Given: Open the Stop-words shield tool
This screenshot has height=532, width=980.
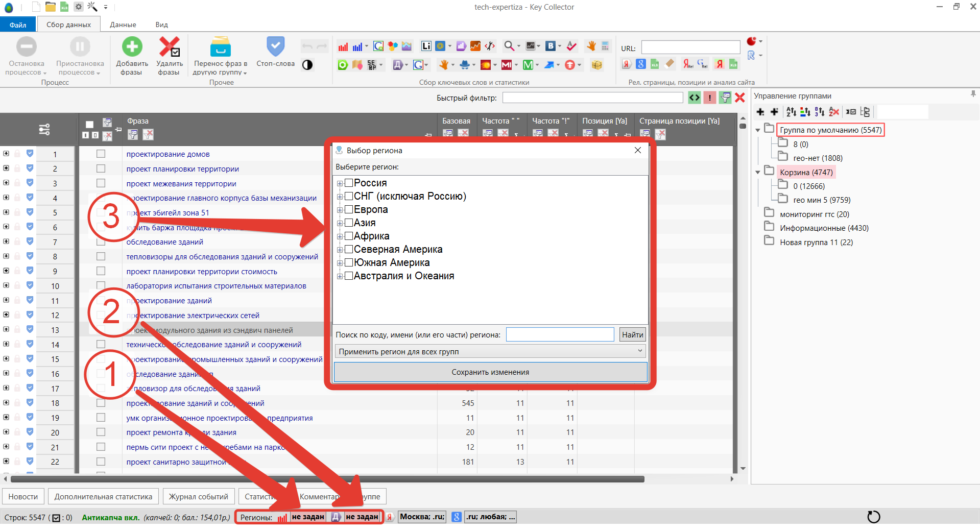Looking at the screenshot, I should (x=275, y=47).
